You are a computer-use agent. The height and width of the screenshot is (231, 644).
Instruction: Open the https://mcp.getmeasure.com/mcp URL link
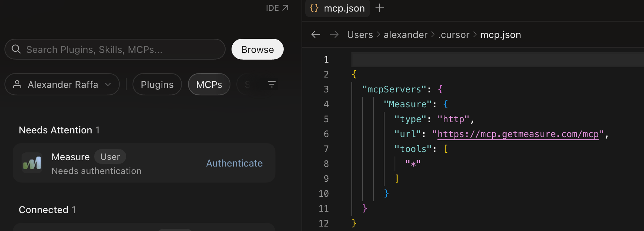[x=518, y=134]
